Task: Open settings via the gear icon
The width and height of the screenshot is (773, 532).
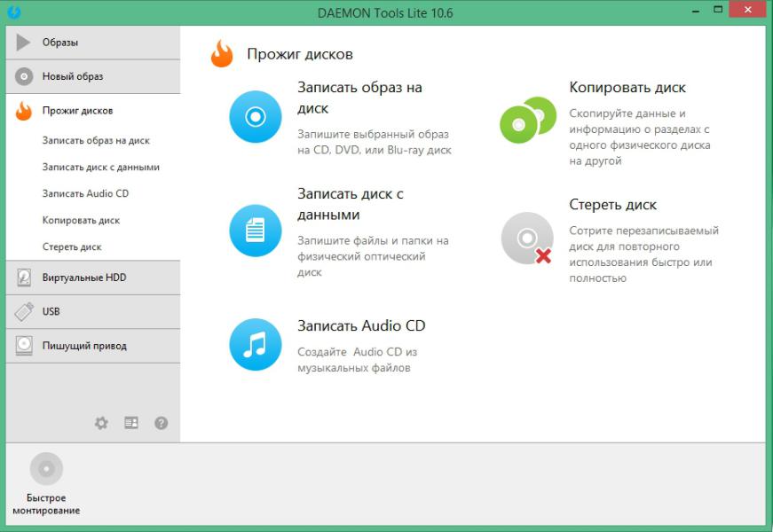Action: tap(101, 424)
